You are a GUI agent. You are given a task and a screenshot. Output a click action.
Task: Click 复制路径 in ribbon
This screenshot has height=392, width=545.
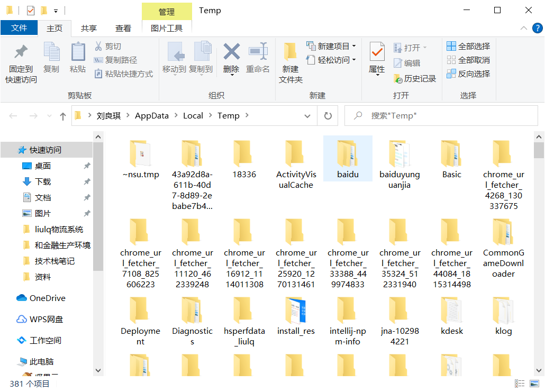point(116,60)
